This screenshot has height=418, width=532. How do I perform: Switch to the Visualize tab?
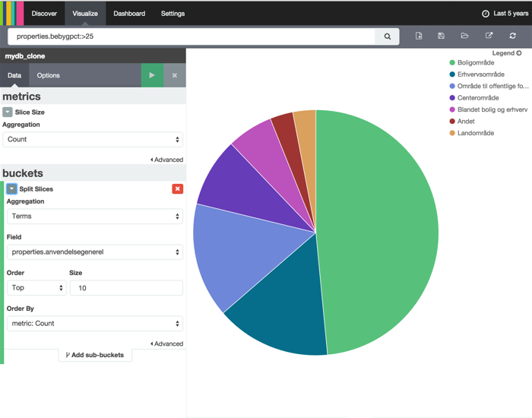coord(85,14)
